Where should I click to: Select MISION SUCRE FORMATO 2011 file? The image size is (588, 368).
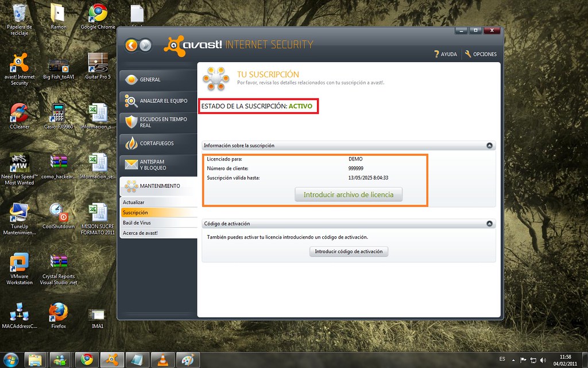tap(98, 219)
